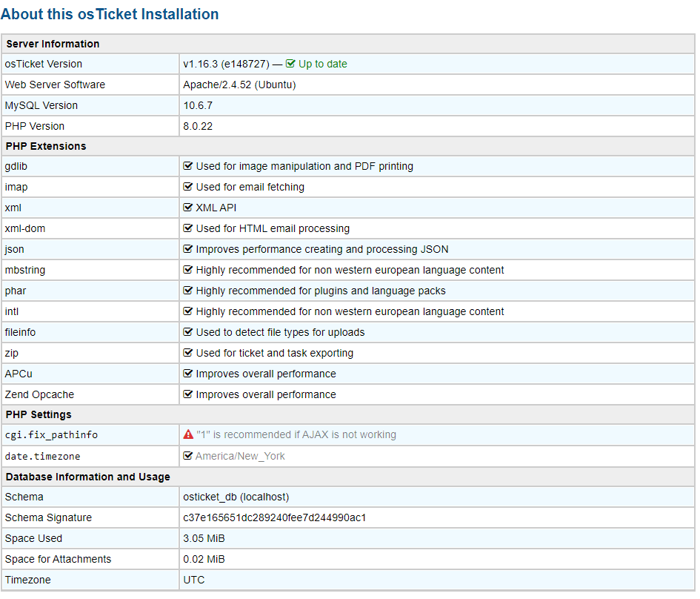Click the Up to date version link
Screen dimensions: 700x599
pos(322,64)
